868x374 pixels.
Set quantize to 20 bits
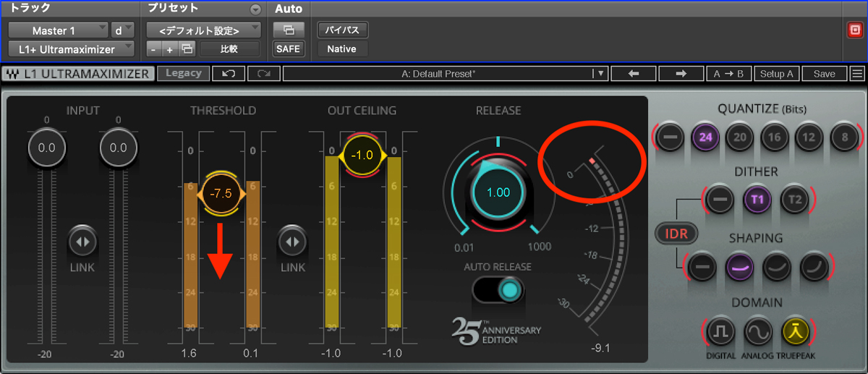pyautogui.click(x=739, y=137)
